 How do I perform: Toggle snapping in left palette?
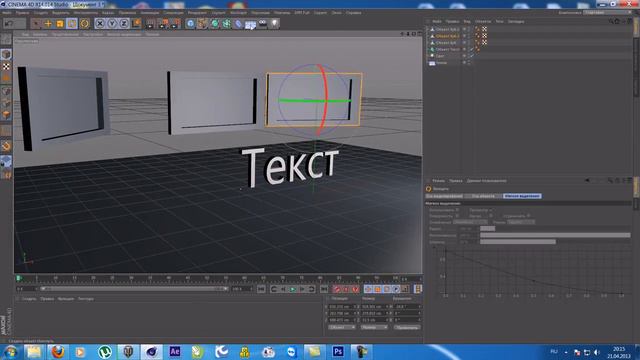pos(6,146)
